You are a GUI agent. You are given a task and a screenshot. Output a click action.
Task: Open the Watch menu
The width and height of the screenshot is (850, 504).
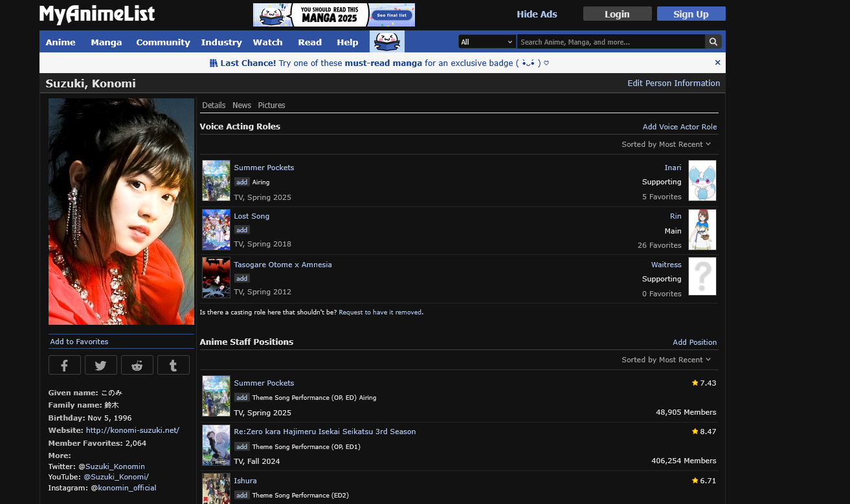click(x=268, y=42)
